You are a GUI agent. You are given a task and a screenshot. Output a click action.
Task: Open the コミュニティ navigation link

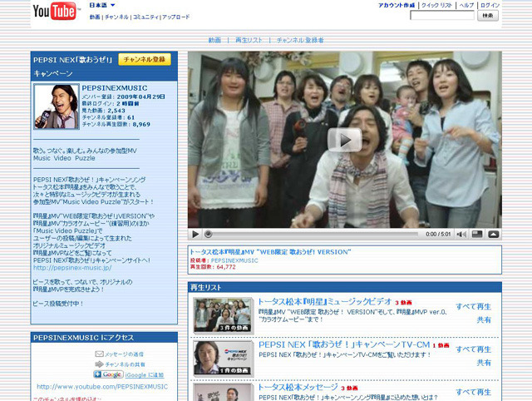click(146, 17)
